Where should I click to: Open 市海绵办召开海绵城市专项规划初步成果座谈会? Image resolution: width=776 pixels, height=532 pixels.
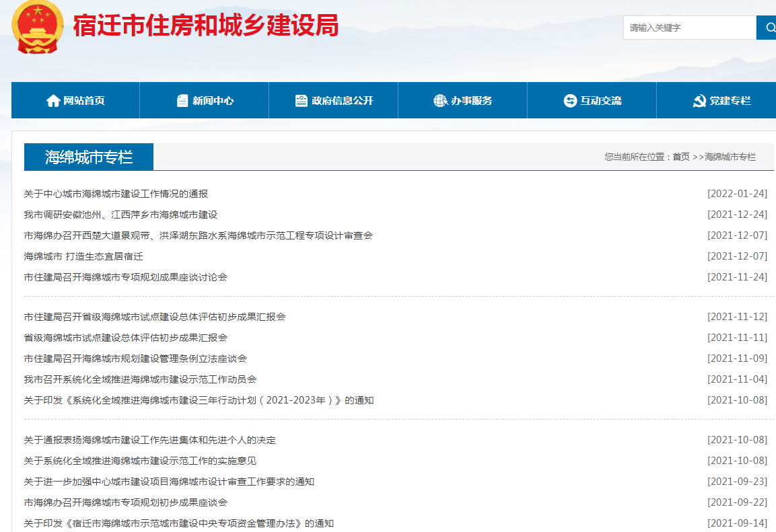click(126, 502)
